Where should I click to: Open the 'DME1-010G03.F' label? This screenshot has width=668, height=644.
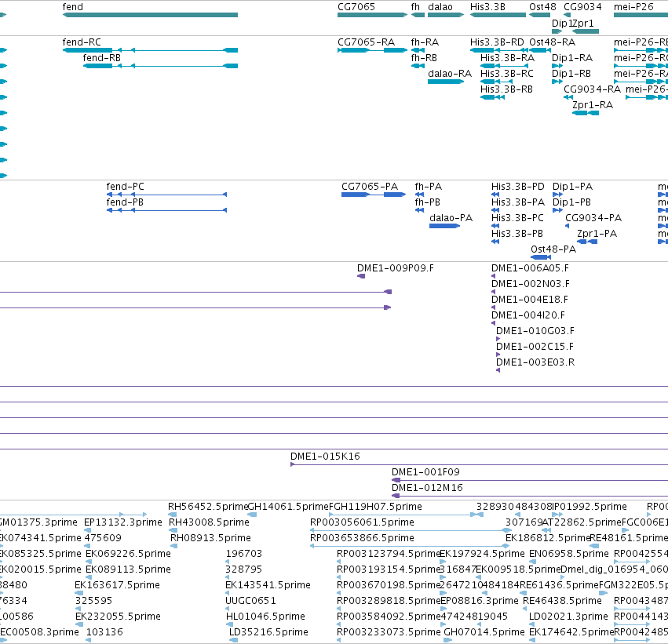tap(535, 331)
